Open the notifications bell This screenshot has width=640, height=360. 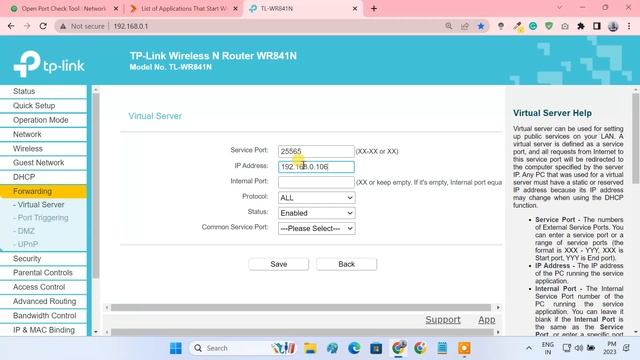coord(627,348)
